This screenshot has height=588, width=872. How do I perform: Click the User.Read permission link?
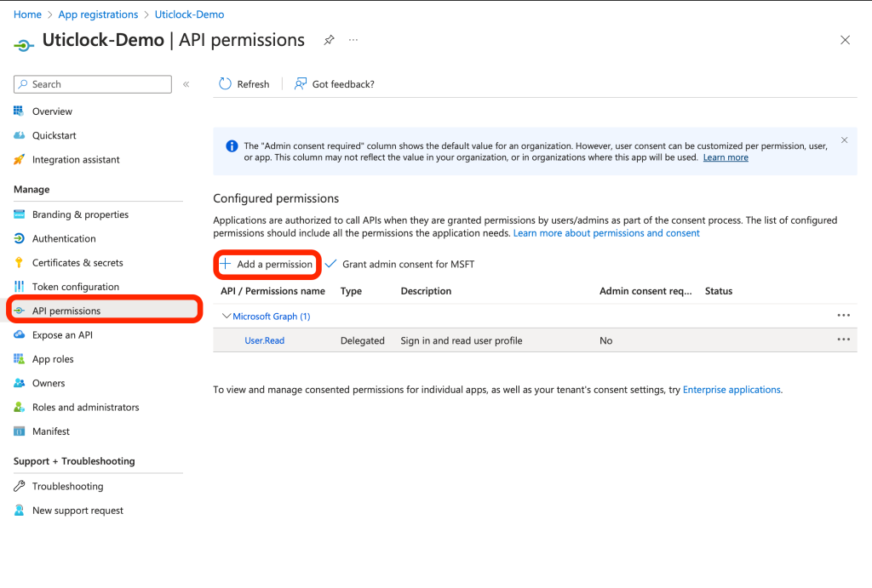tap(265, 340)
